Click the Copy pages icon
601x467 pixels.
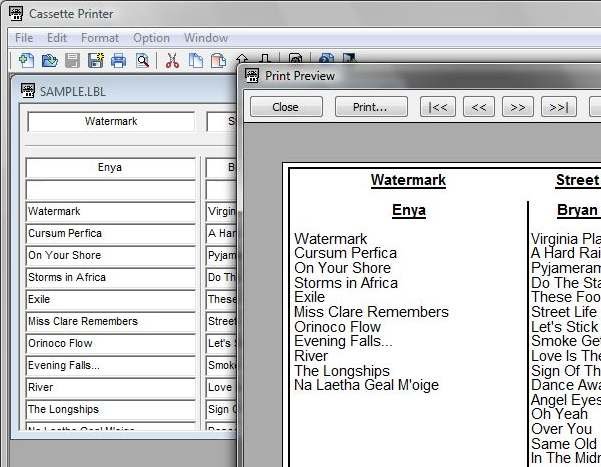pyautogui.click(x=196, y=60)
